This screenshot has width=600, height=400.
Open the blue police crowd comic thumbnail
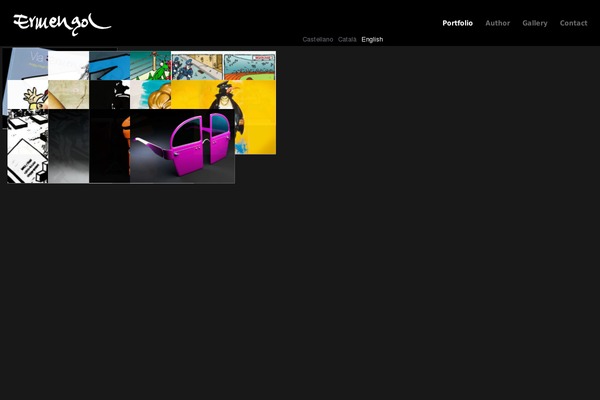(197, 65)
